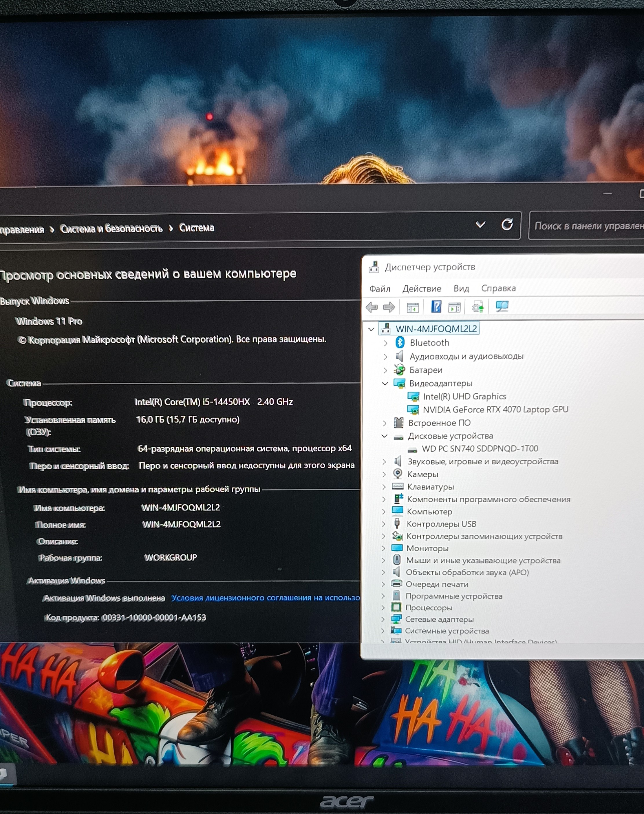Click the update driver gear icon
The width and height of the screenshot is (644, 814).
(x=478, y=307)
